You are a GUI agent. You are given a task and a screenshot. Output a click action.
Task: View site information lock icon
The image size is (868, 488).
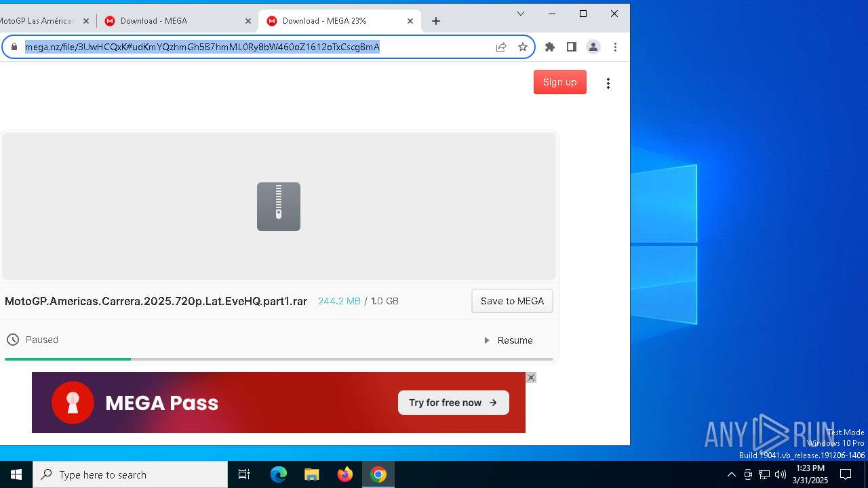[14, 47]
